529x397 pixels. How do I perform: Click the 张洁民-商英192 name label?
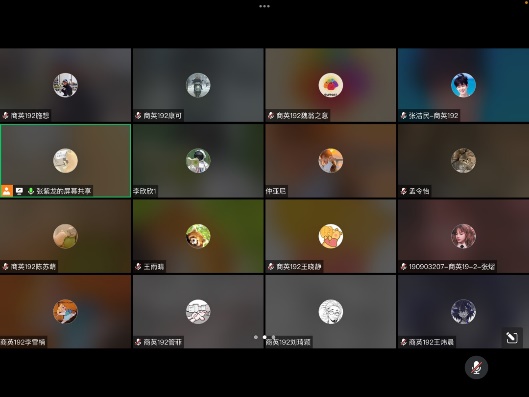pos(434,116)
